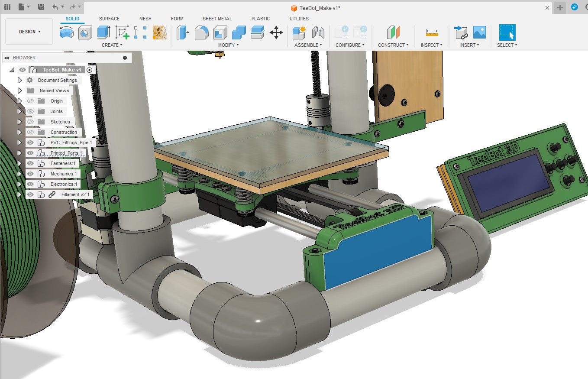Image resolution: width=588 pixels, height=379 pixels.
Task: Select the Offset Plane construct icon
Action: tap(394, 32)
